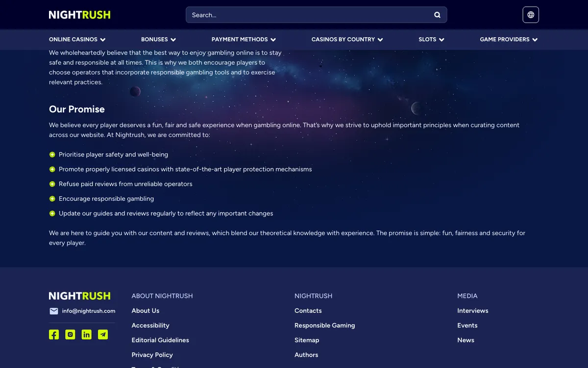Viewport: 588px width, 368px height.
Task: Expand the Bonuses chevron
Action: point(173,40)
